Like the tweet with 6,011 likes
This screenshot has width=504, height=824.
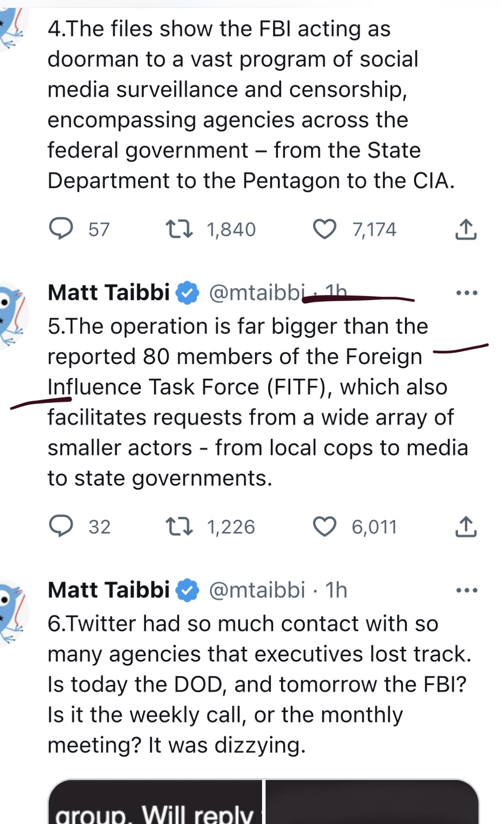click(325, 527)
